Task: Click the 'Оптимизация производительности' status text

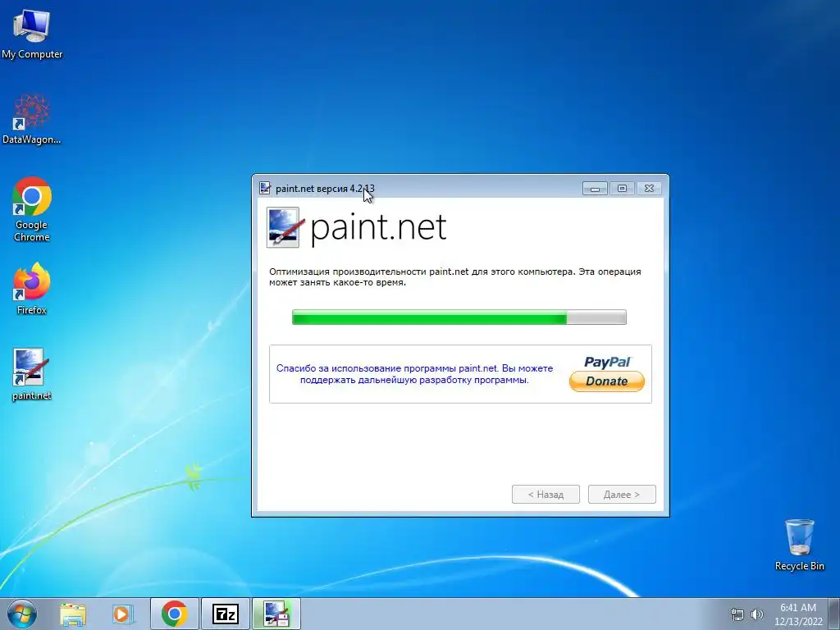Action: pyautogui.click(x=454, y=276)
